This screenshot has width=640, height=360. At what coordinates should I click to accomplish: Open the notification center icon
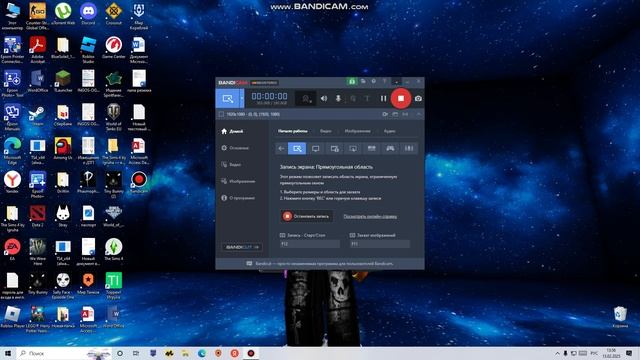[629, 353]
